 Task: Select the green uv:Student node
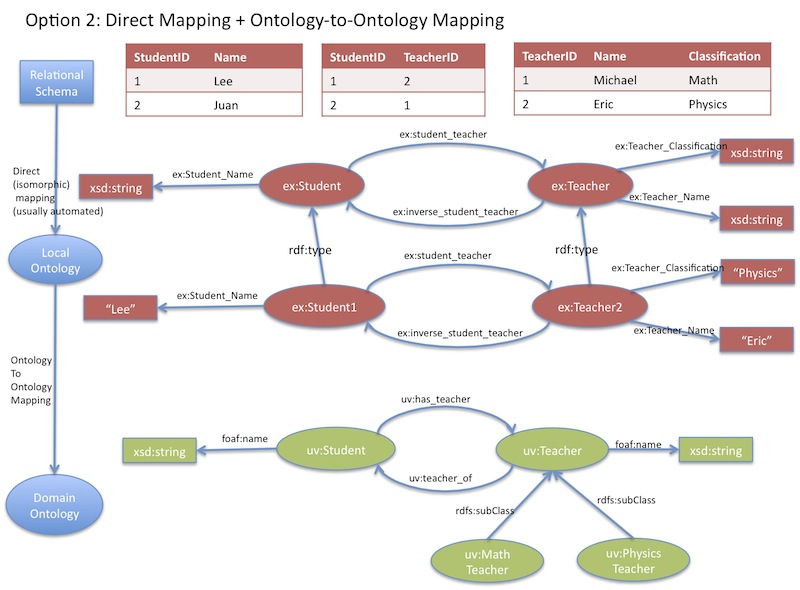(x=327, y=451)
